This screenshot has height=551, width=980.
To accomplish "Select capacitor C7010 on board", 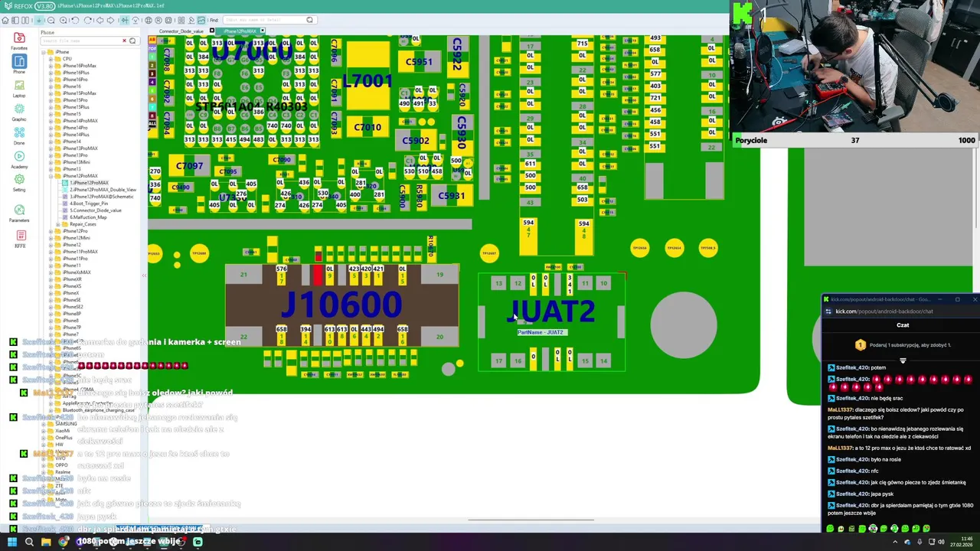I will pos(367,127).
